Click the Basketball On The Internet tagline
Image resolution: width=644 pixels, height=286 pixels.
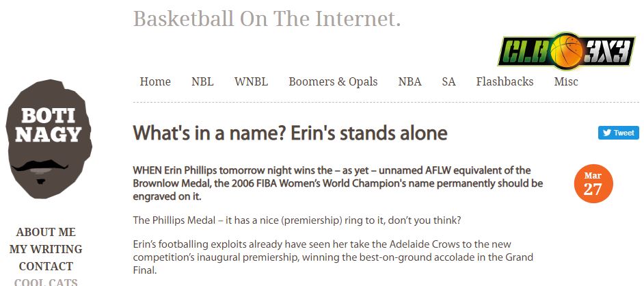coord(267,19)
